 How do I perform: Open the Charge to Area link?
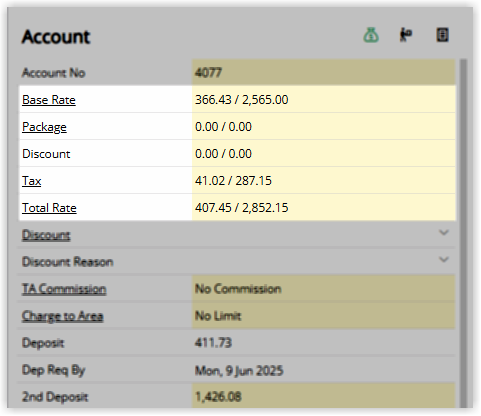click(x=63, y=316)
